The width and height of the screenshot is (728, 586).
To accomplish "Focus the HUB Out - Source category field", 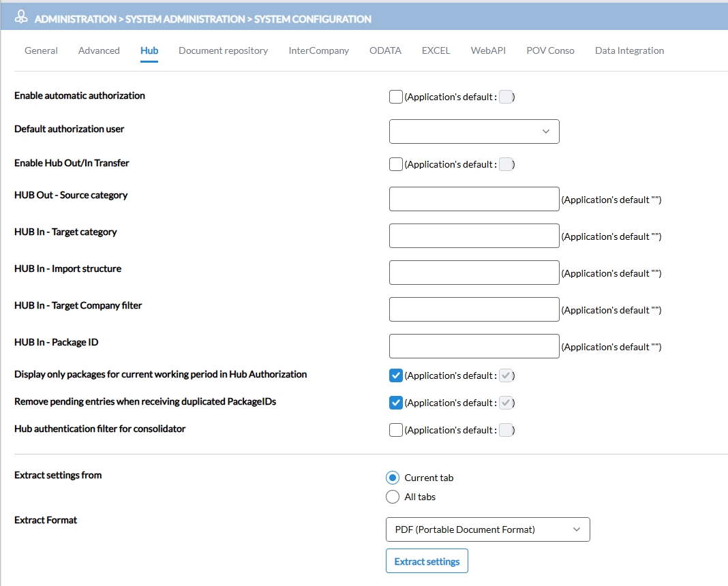I will [474, 199].
